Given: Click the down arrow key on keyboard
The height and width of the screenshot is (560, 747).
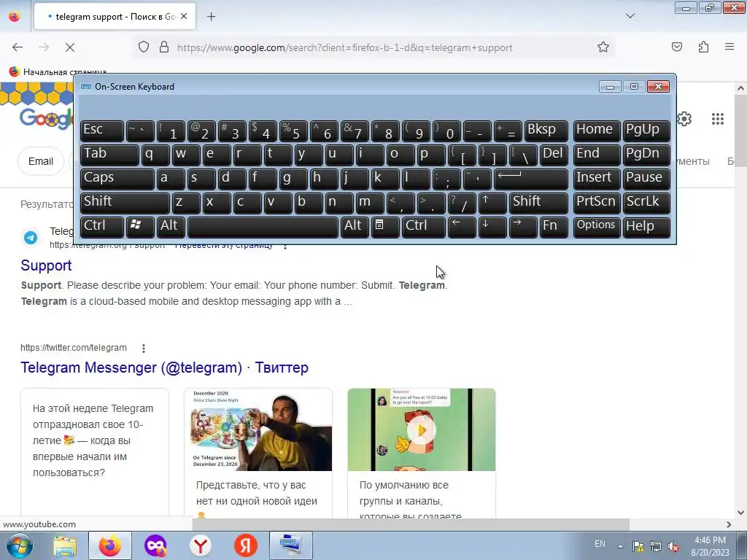Looking at the screenshot, I should 492,226.
